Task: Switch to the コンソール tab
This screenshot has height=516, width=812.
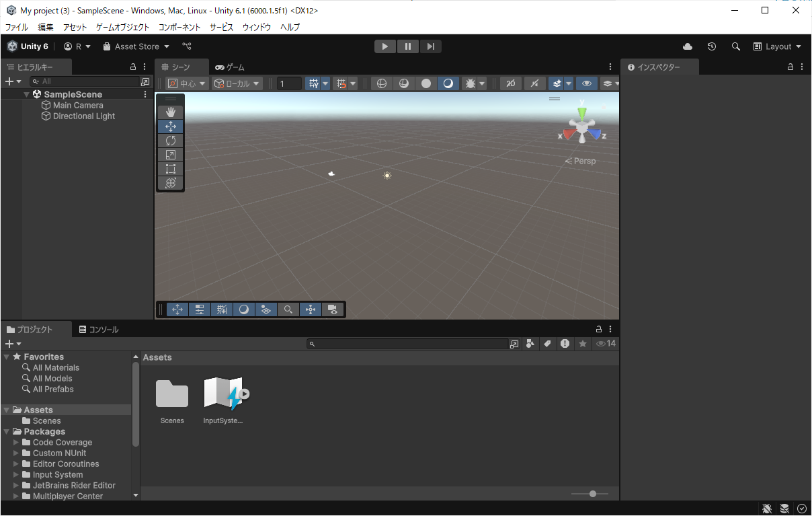Action: click(x=99, y=329)
